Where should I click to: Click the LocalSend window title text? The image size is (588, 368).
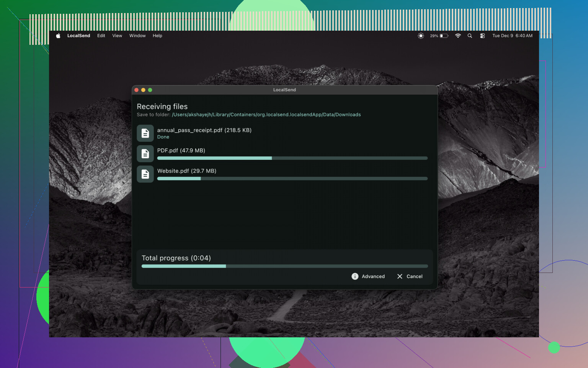click(284, 90)
